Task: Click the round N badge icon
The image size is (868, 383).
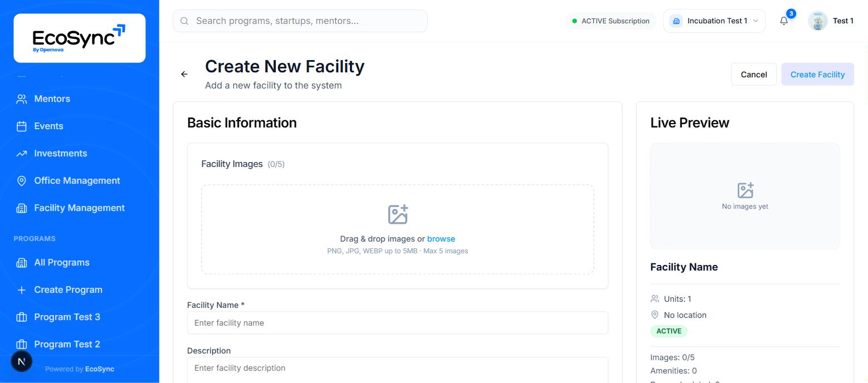Action: coord(22,361)
